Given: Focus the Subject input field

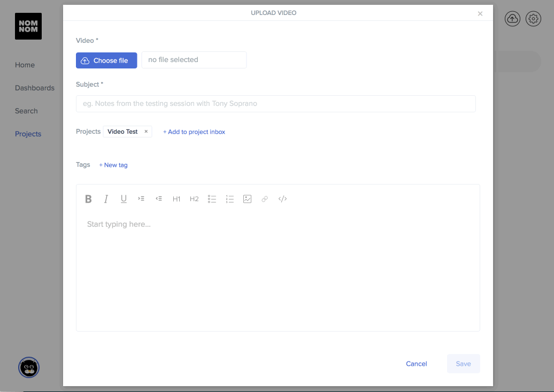Looking at the screenshot, I should [x=275, y=104].
